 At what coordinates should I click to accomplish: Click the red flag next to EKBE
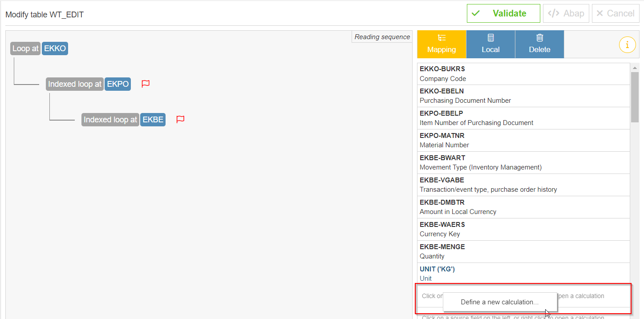180,119
